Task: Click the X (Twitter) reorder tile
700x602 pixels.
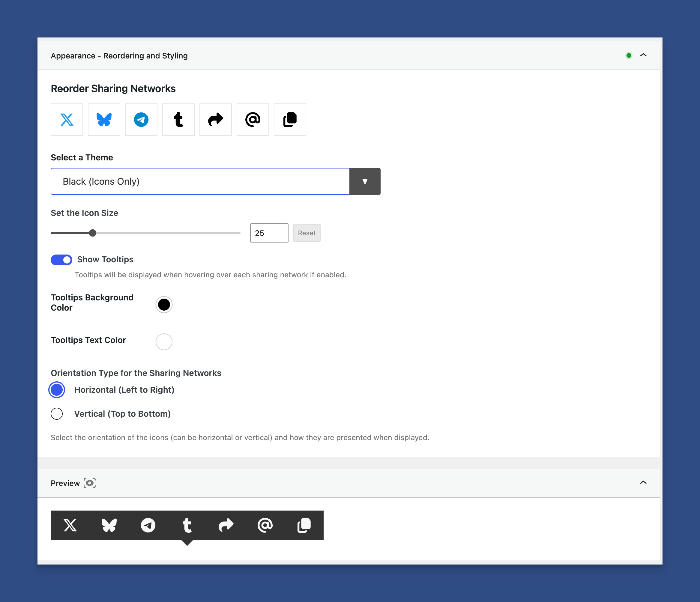Action: tap(67, 120)
